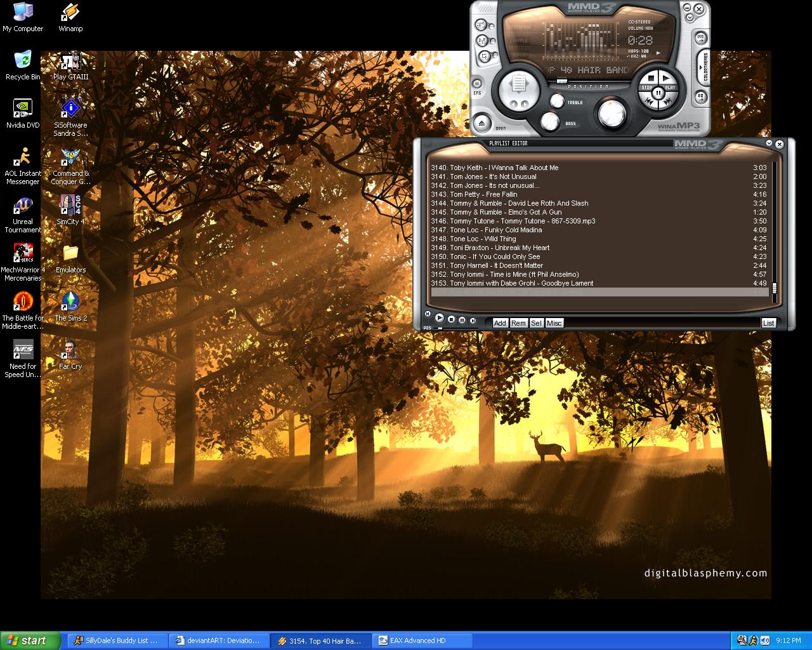
Task: Click the right arrow under playlist icon
Action: click(525, 103)
